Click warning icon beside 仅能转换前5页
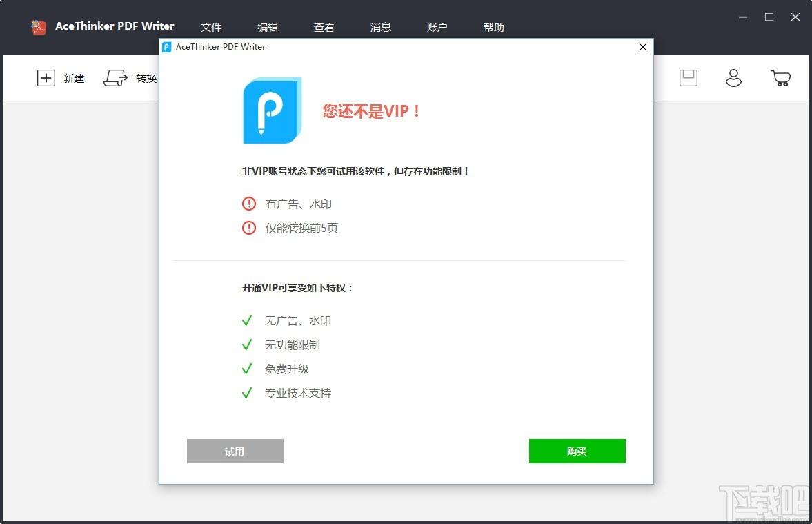The width and height of the screenshot is (812, 524). coord(249,228)
